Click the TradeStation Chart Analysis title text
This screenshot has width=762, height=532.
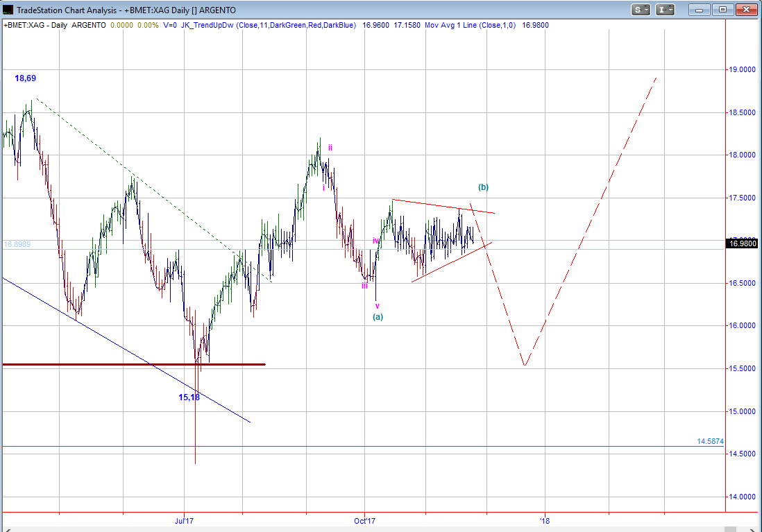coord(126,10)
